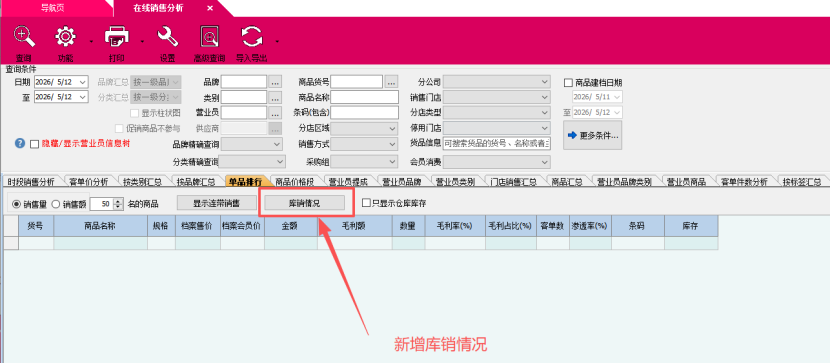Switch to the 导航页 tab

53,8
